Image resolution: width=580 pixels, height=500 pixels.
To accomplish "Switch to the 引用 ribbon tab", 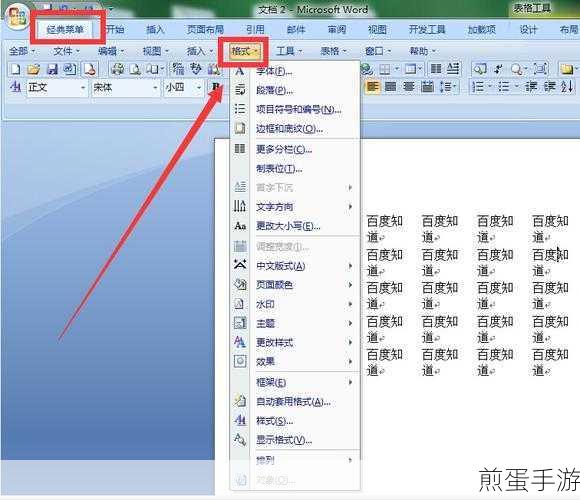I will click(x=255, y=29).
